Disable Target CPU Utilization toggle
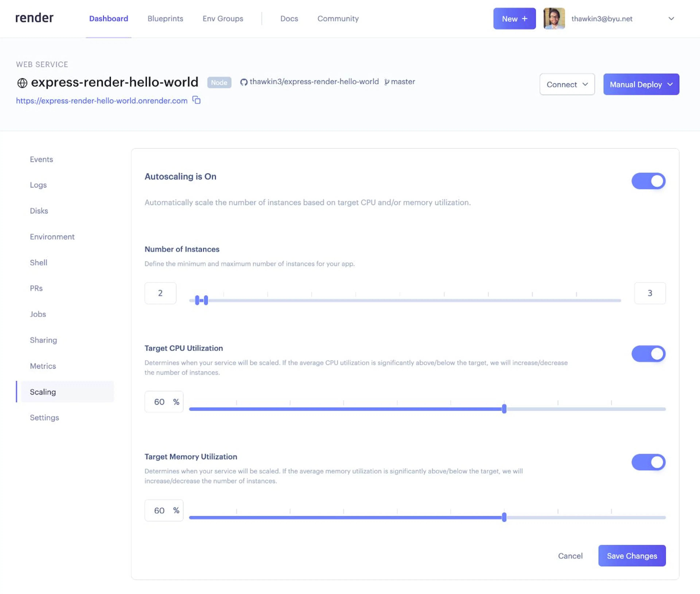This screenshot has height=594, width=700. (x=648, y=354)
